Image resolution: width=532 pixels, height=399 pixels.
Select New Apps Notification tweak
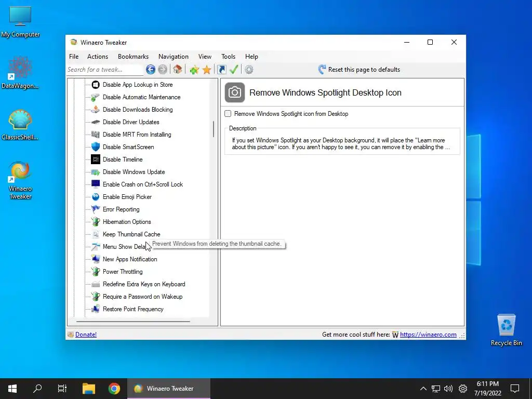click(130, 259)
